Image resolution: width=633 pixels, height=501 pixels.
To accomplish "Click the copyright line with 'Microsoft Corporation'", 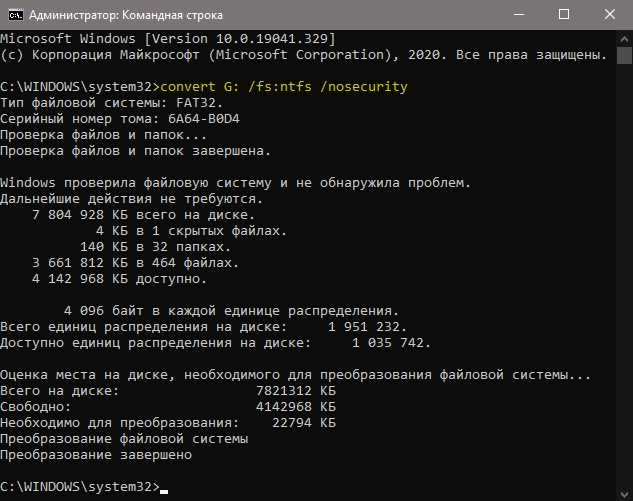I will tap(304, 55).
